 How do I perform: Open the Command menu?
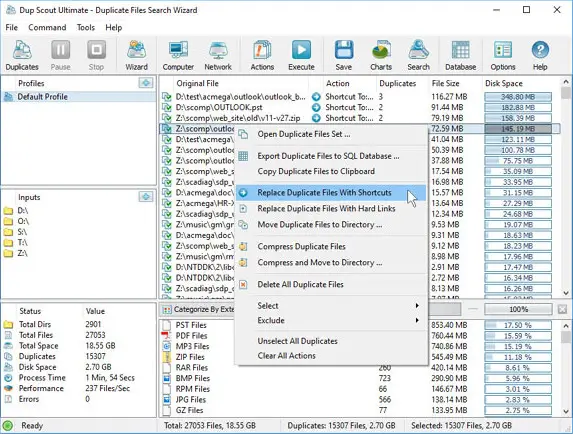pyautogui.click(x=47, y=27)
